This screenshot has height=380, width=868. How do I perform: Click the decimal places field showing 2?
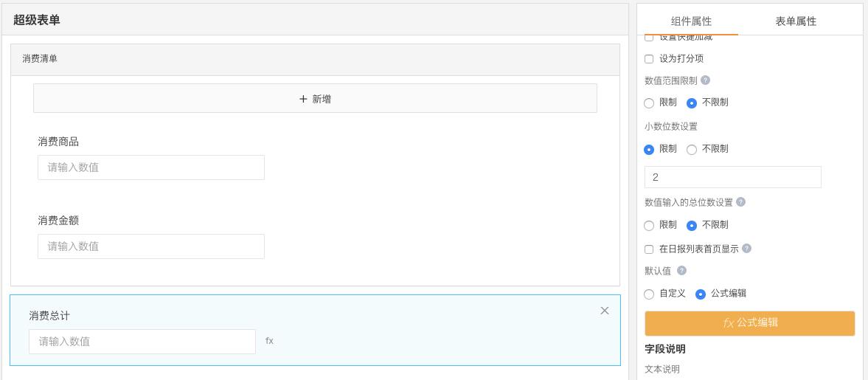pyautogui.click(x=732, y=177)
